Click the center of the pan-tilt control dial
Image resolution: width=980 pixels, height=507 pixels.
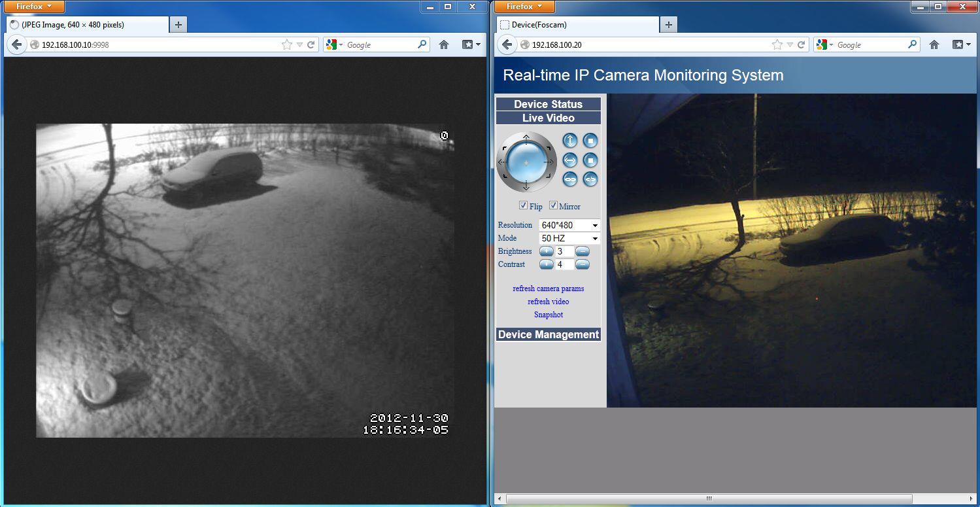coord(526,162)
